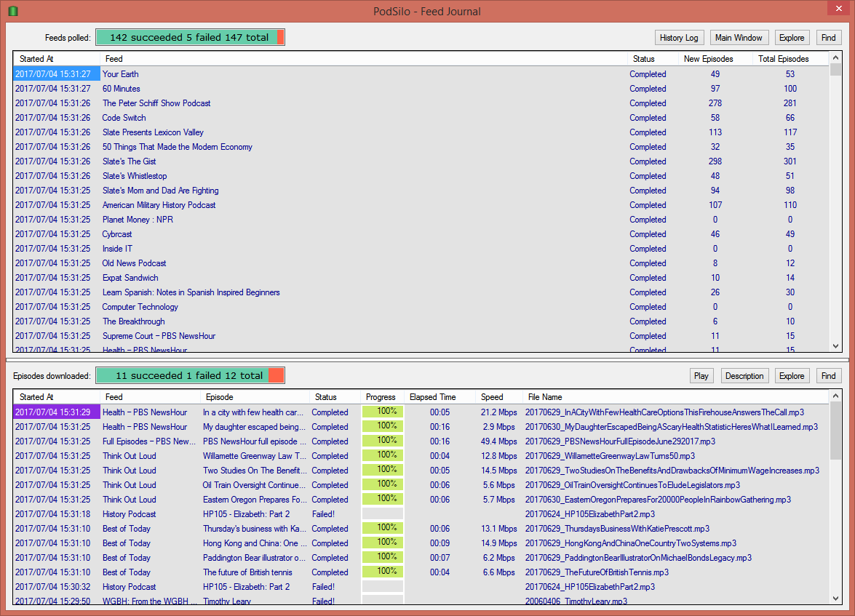Open Find for the episodes list
The height and width of the screenshot is (616, 855).
(x=829, y=375)
